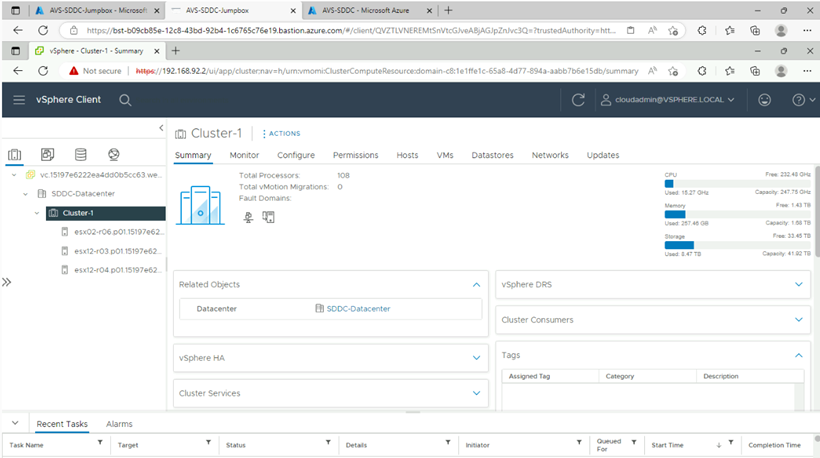This screenshot has width=820, height=458.
Task: Collapse the Recent Tasks bottom panel
Action: click(15, 423)
